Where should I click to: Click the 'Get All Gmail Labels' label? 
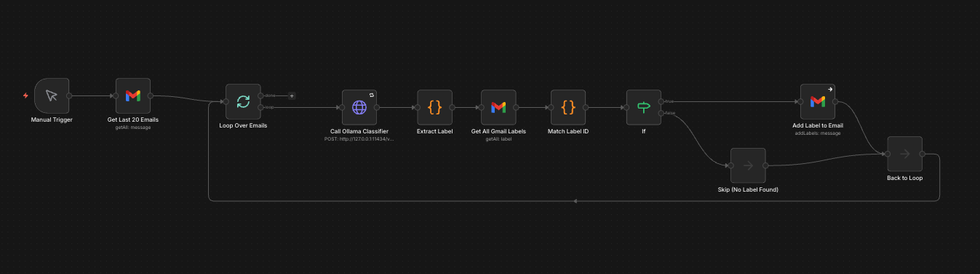[498, 131]
